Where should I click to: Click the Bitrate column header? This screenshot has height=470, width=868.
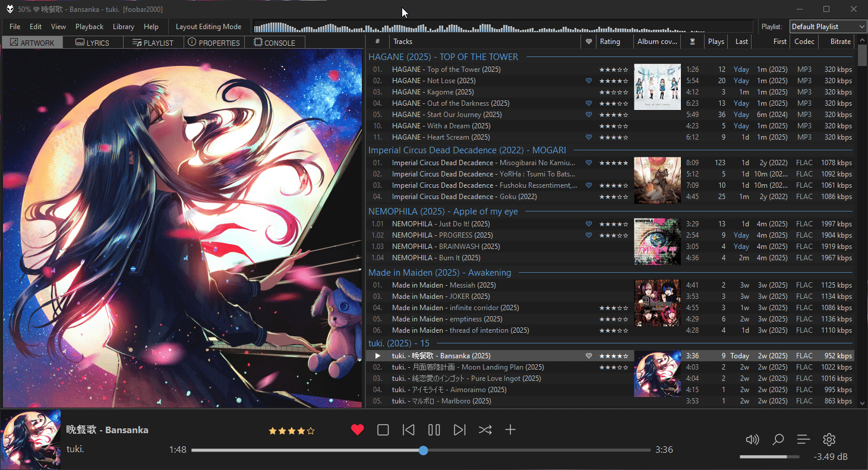837,42
